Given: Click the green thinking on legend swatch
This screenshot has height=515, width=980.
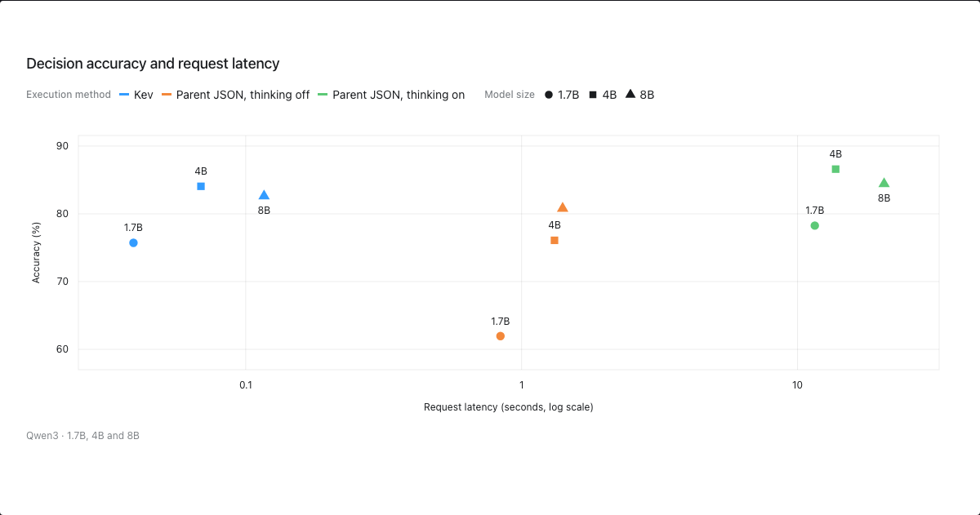Looking at the screenshot, I should pyautogui.click(x=323, y=95).
